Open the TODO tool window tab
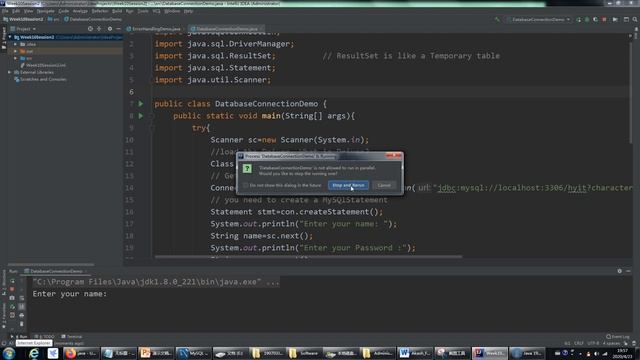 tap(44, 337)
